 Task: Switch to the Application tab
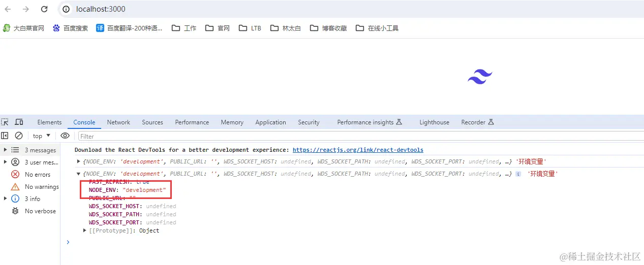click(x=270, y=122)
